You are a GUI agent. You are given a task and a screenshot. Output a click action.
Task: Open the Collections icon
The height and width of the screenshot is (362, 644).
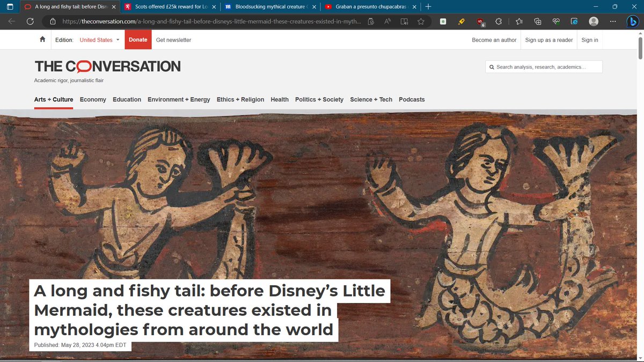click(537, 21)
